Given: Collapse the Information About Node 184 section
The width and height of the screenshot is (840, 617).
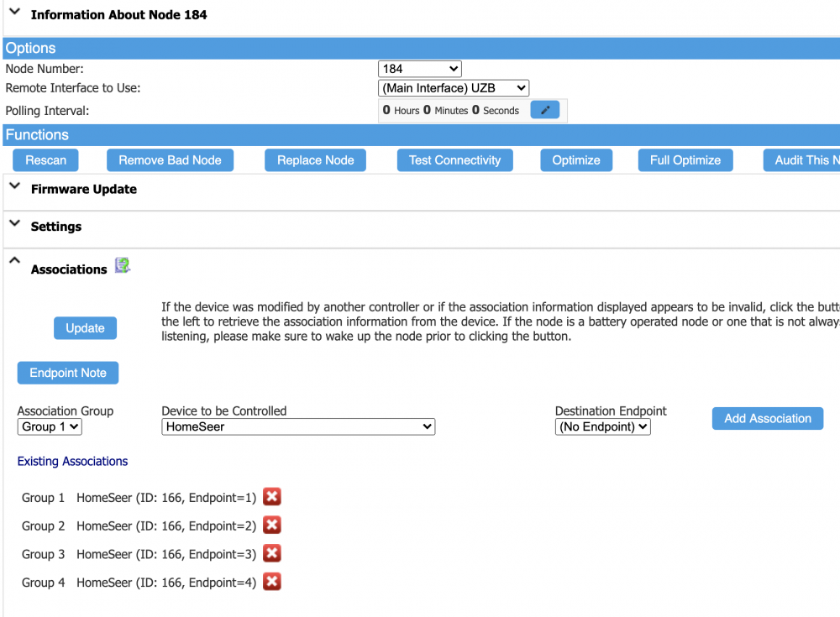Looking at the screenshot, I should click(x=14, y=13).
